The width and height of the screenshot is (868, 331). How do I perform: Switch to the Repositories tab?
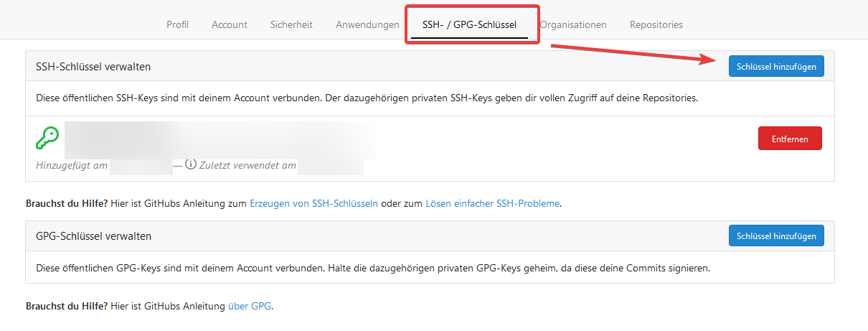656,24
